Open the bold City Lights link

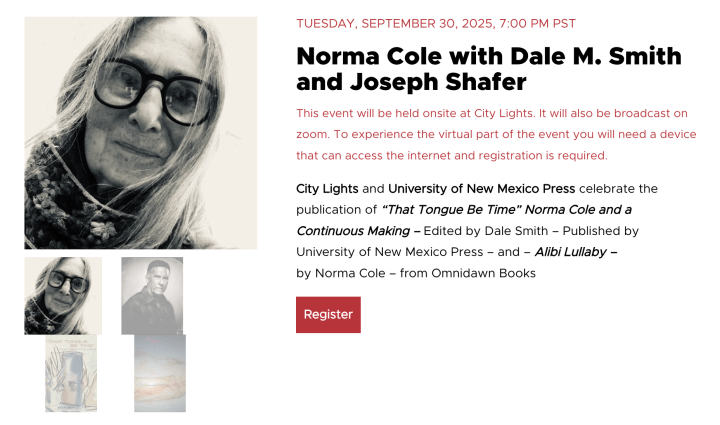pyautogui.click(x=327, y=188)
